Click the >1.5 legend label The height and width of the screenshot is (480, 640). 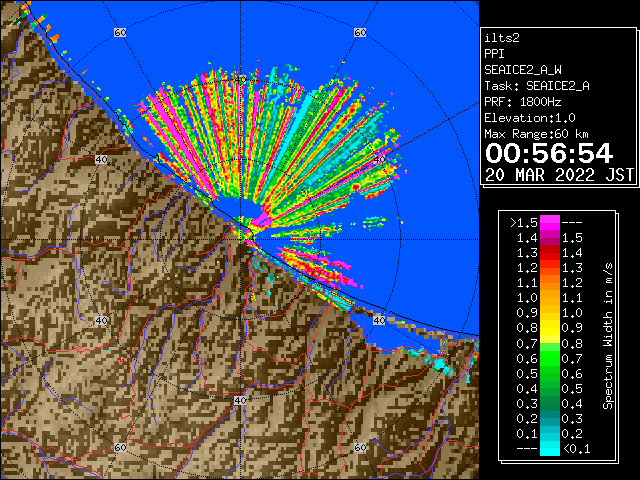pyautogui.click(x=524, y=223)
